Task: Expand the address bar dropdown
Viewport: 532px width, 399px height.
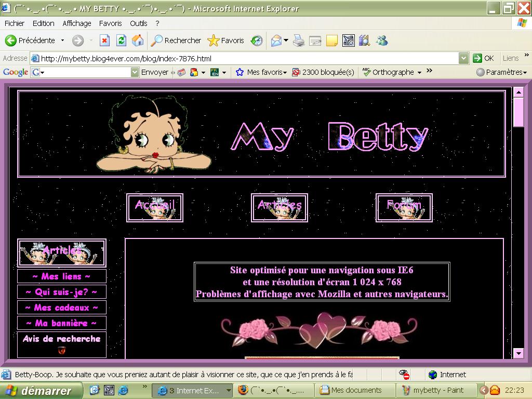Action: pos(463,58)
